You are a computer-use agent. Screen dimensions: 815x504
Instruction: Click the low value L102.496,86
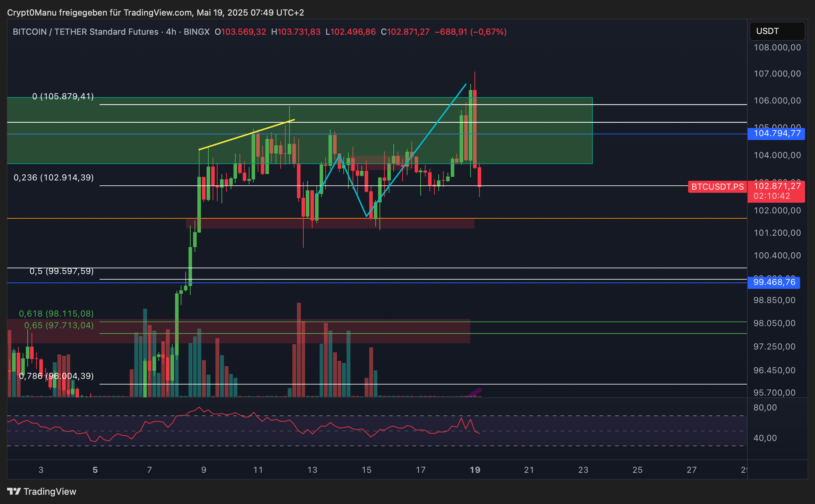click(x=350, y=32)
